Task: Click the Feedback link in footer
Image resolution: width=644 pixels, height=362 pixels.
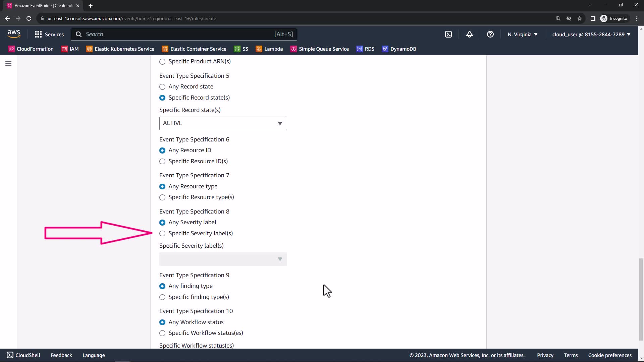Action: click(61, 355)
